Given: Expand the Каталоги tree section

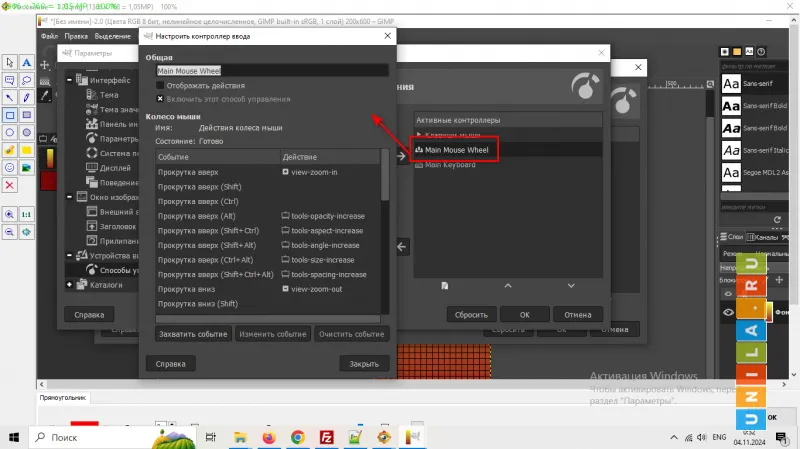Looking at the screenshot, I should [x=70, y=284].
